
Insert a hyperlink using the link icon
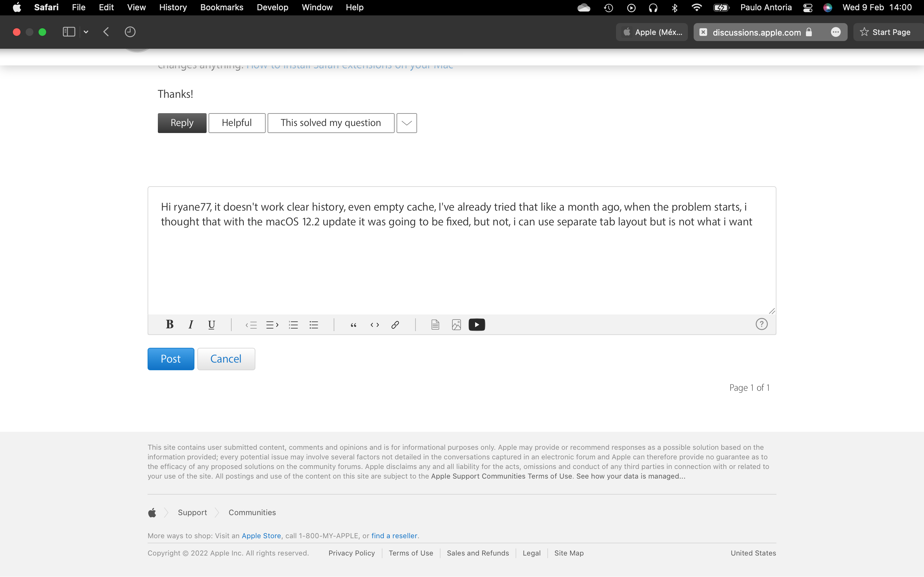coord(395,324)
